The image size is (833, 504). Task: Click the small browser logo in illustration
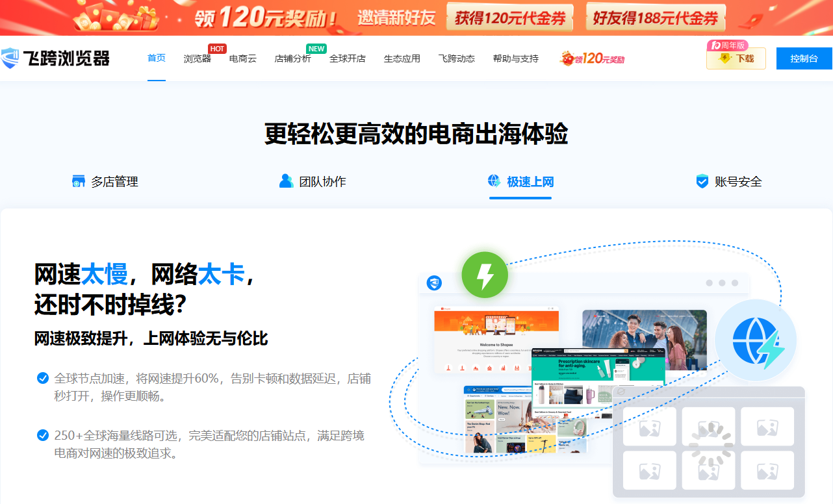tap(434, 283)
